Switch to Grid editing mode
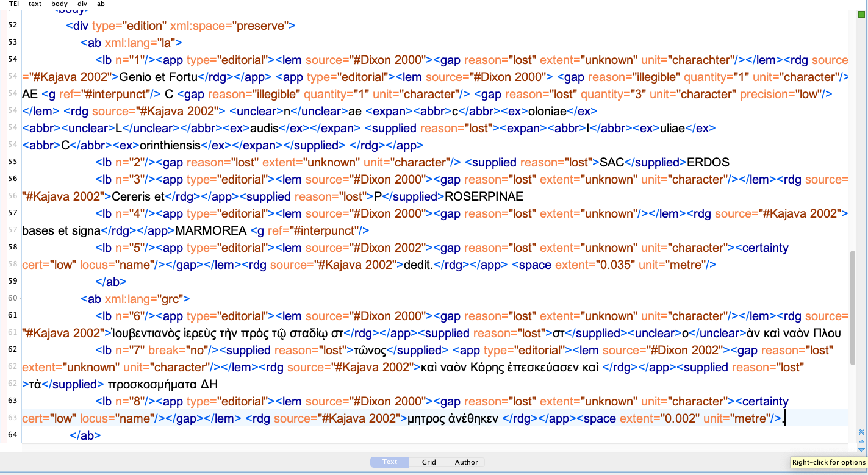This screenshot has width=868, height=475. pos(428,462)
